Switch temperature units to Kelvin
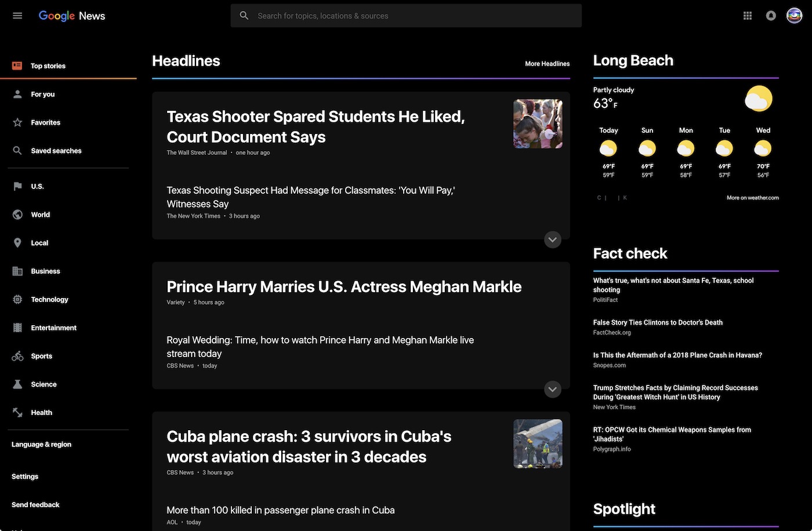Image resolution: width=812 pixels, height=531 pixels. (625, 198)
